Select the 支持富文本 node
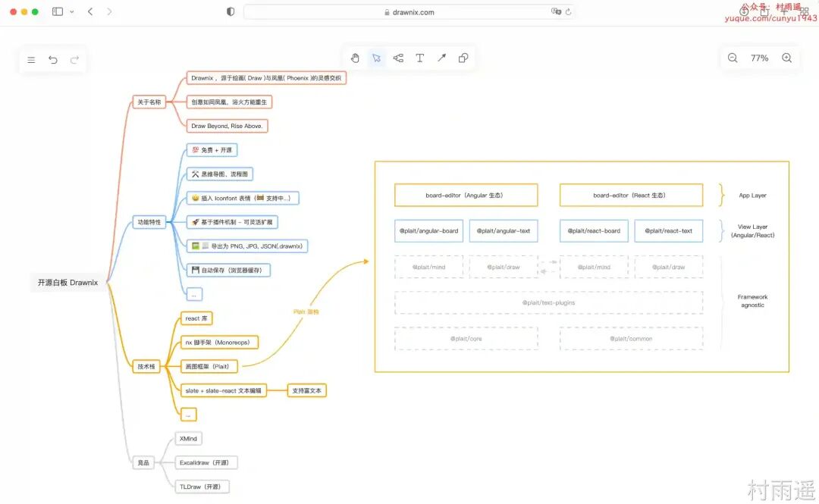819x504 pixels. pos(307,390)
